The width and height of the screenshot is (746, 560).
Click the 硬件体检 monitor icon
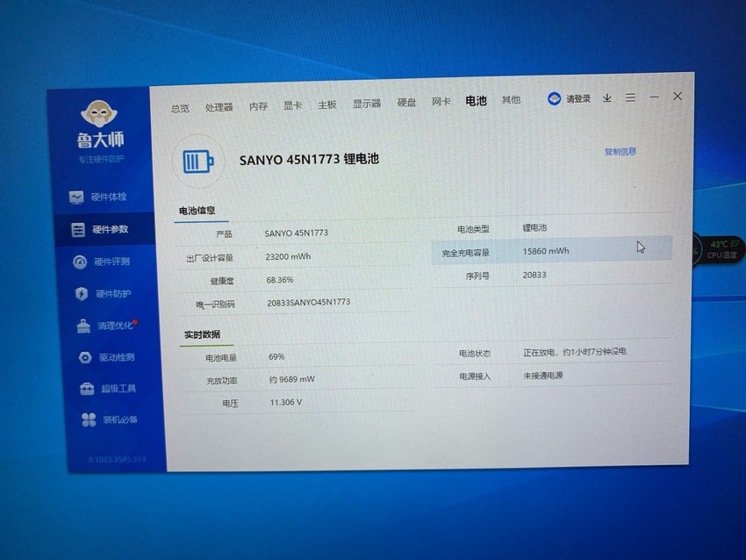click(x=76, y=197)
